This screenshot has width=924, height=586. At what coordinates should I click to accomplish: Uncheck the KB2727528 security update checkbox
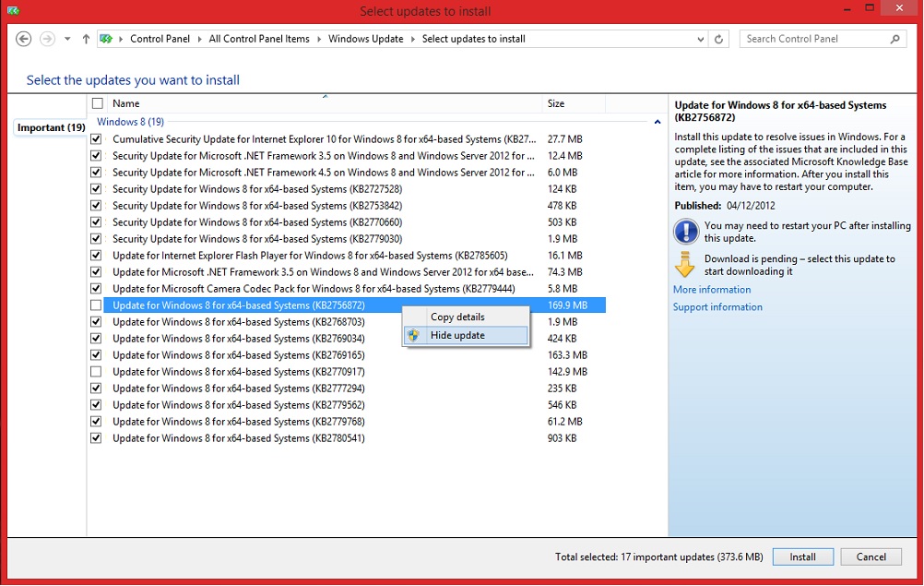pos(96,189)
